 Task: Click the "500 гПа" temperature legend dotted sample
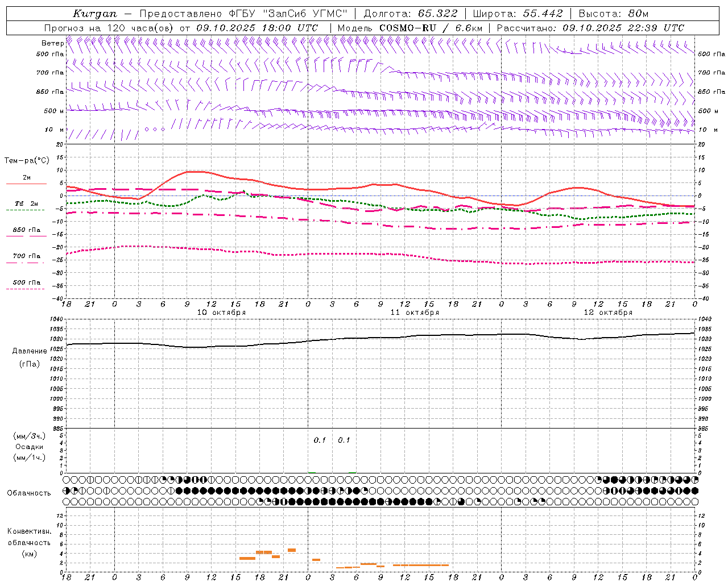click(25, 289)
